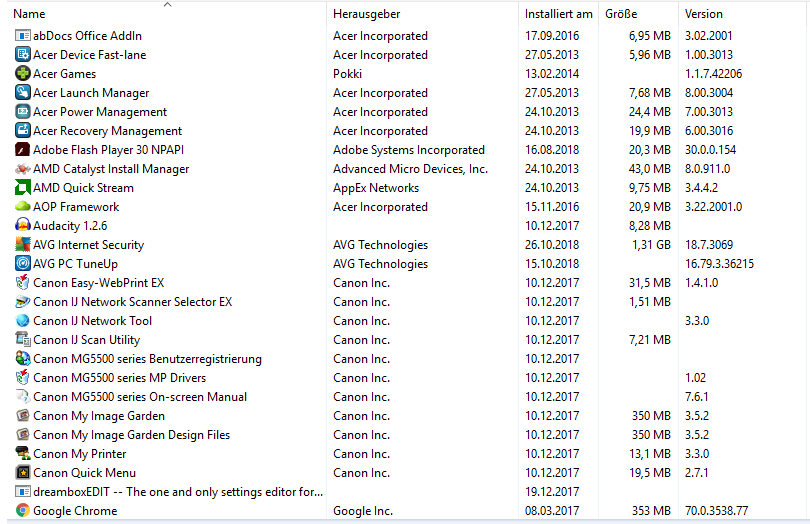Click the dreamboxEDIT program icon

pos(23,492)
